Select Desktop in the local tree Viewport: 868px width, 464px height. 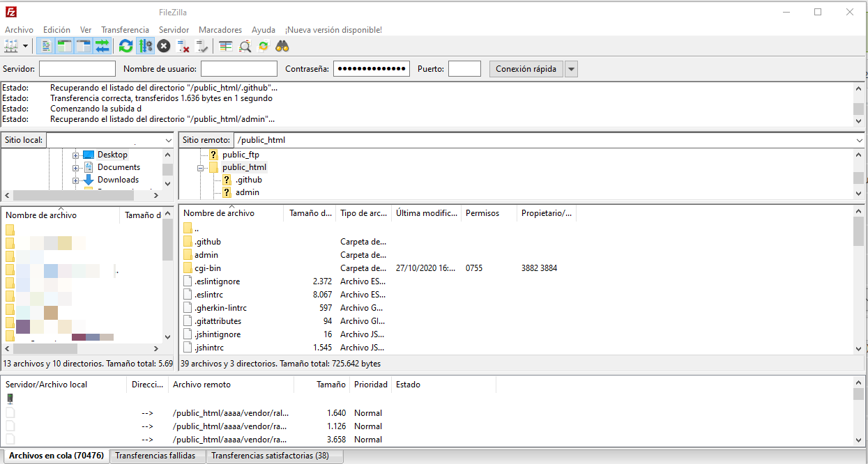tap(112, 155)
